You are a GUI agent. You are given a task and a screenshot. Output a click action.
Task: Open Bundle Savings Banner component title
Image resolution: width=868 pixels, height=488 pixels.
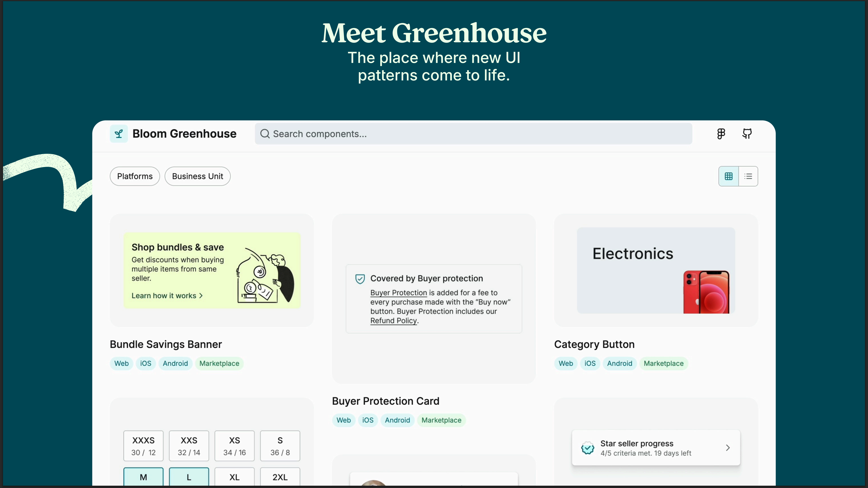pyautogui.click(x=166, y=344)
